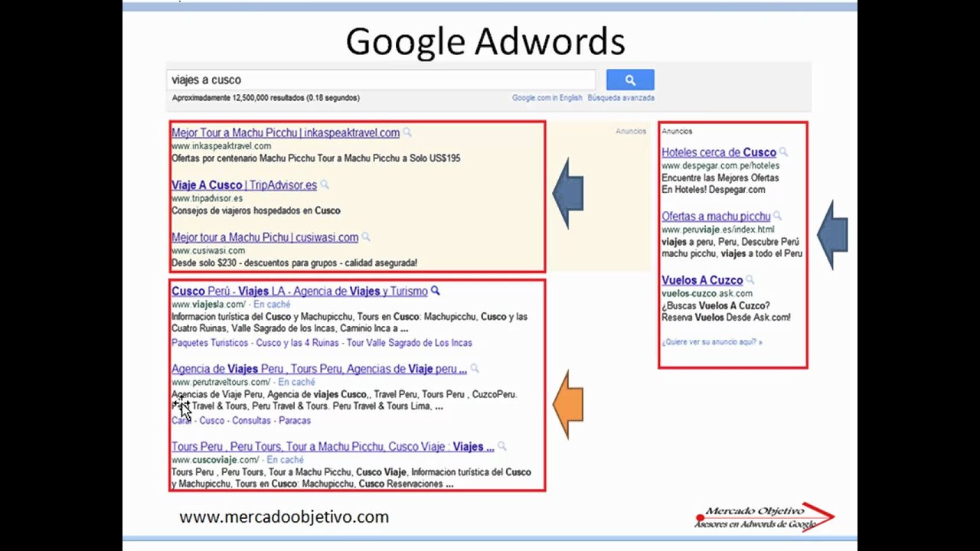
Task: Open 'Paquetes Turísticos' sitelink
Action: click(x=210, y=343)
